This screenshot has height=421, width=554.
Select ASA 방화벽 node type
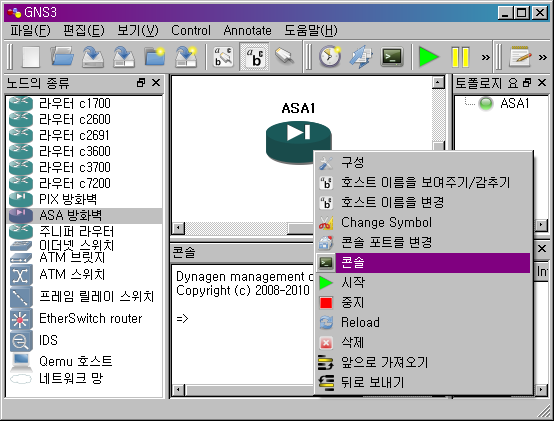84,215
